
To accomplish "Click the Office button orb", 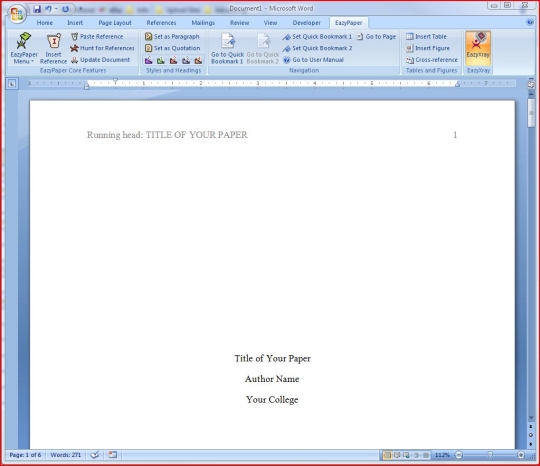I will coord(17,14).
